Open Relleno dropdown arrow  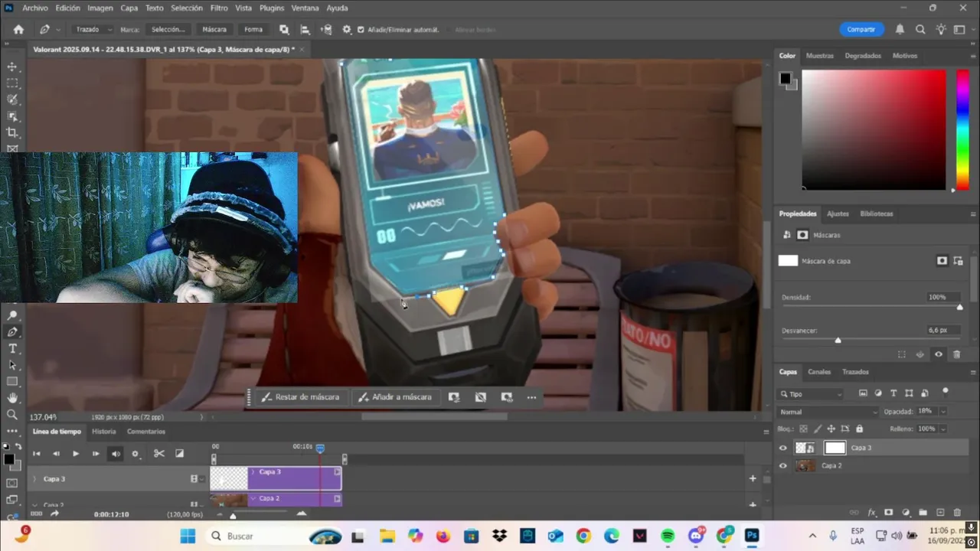[942, 429]
